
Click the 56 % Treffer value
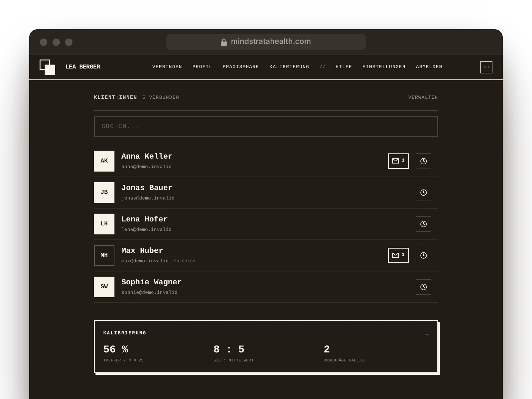click(x=116, y=349)
